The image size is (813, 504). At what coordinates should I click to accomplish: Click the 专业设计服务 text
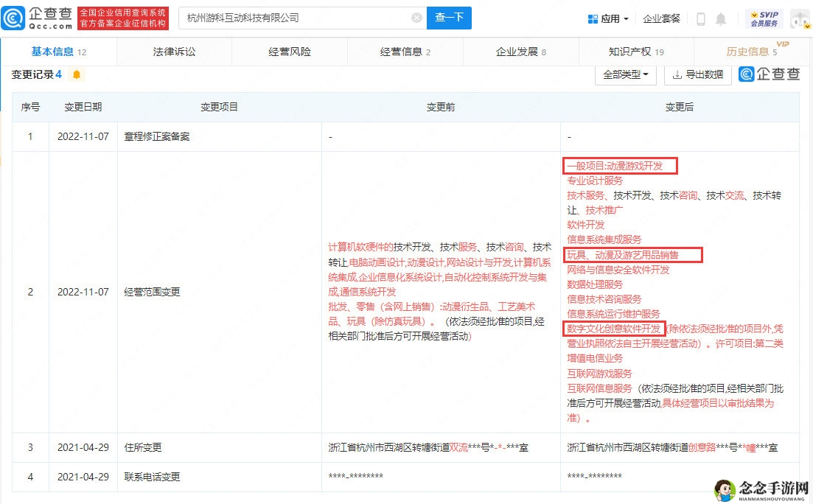(x=595, y=181)
